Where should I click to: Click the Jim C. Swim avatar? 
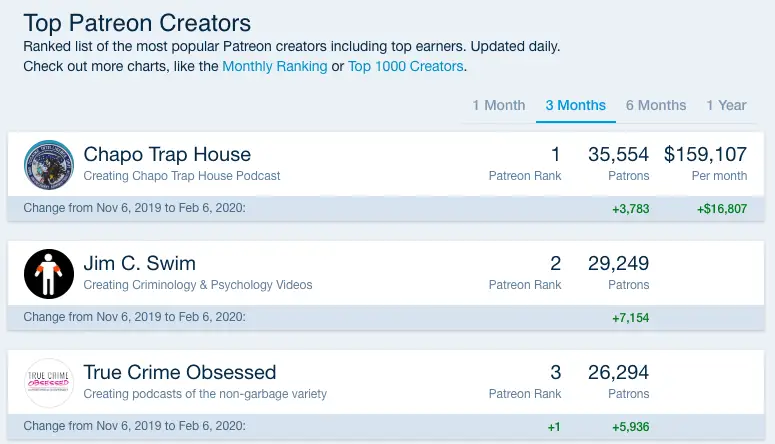(x=49, y=274)
